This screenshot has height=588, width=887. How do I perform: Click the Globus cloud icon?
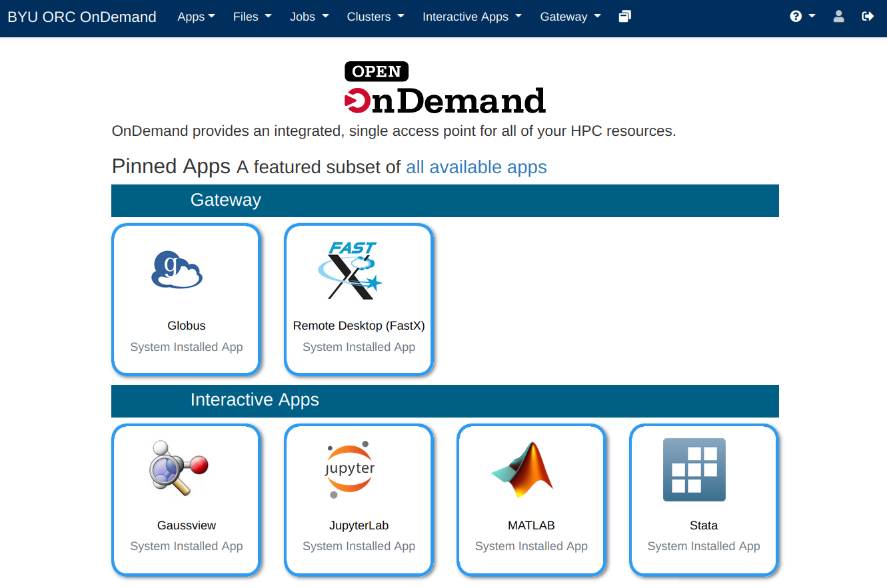(177, 269)
